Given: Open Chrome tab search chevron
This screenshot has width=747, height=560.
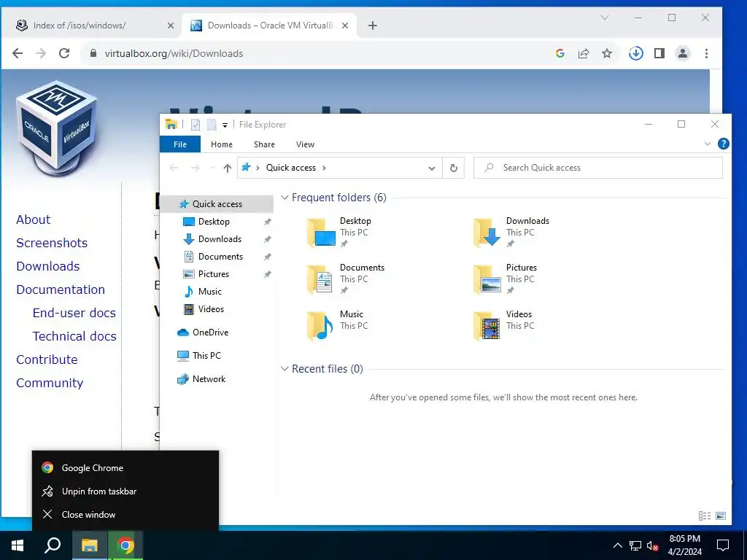Looking at the screenshot, I should click(x=605, y=17).
